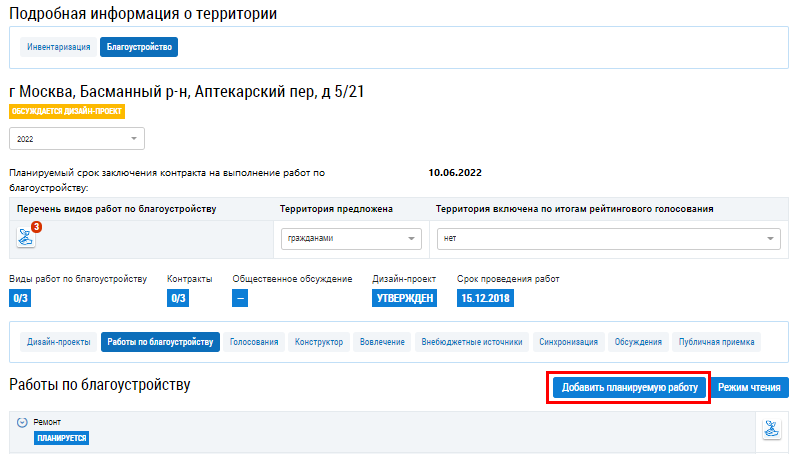Click the 'Территория предложена' column header
The width and height of the screenshot is (798, 454).
point(336,209)
